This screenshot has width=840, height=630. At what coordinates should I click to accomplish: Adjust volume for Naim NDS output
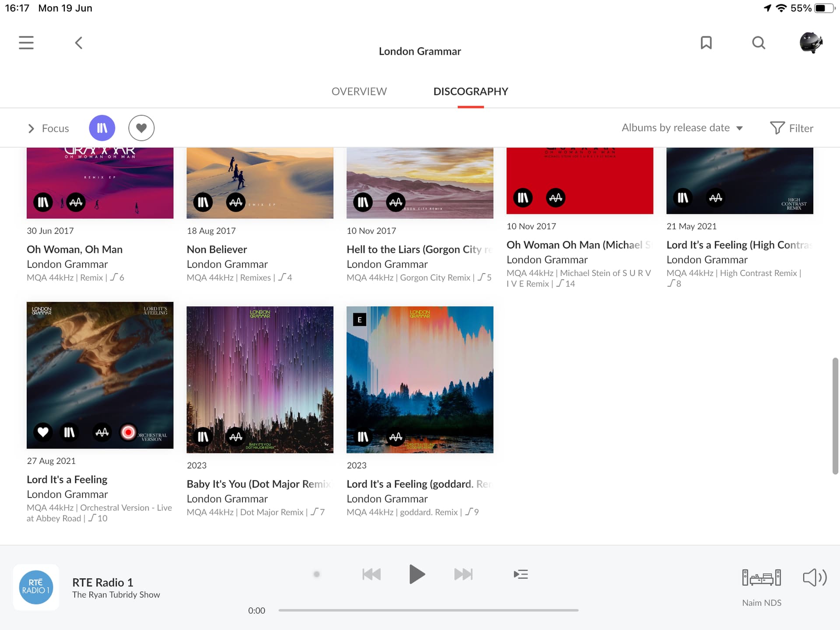coord(814,577)
